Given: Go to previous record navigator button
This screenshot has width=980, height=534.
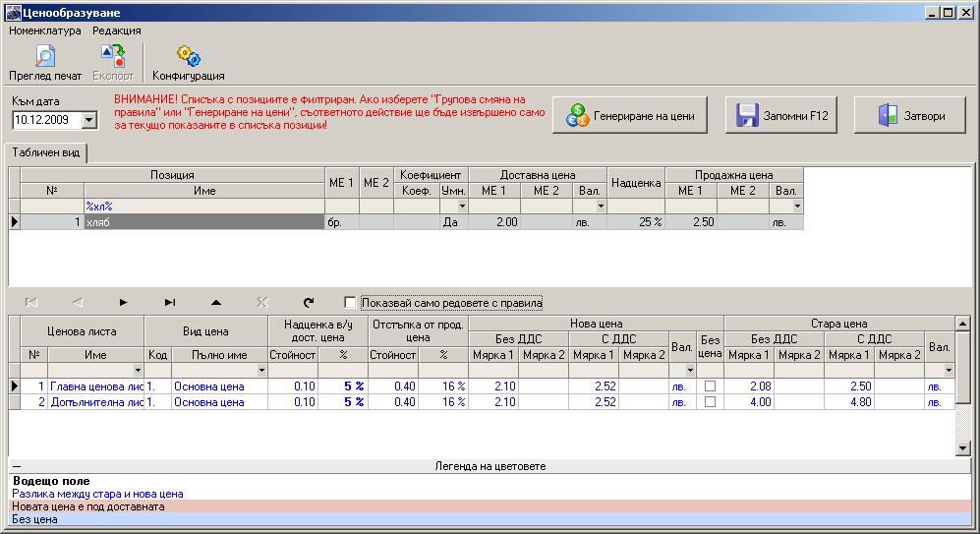Looking at the screenshot, I should [x=77, y=303].
